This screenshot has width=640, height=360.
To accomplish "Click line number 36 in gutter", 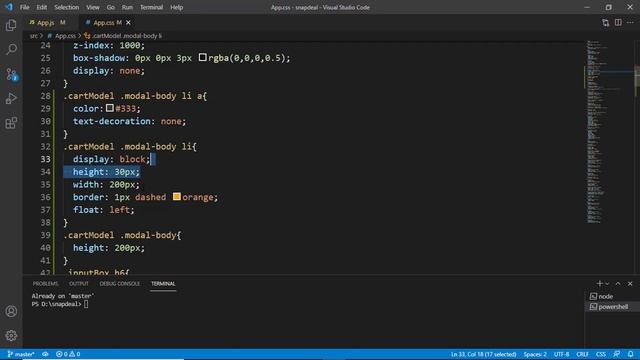I will [45, 197].
